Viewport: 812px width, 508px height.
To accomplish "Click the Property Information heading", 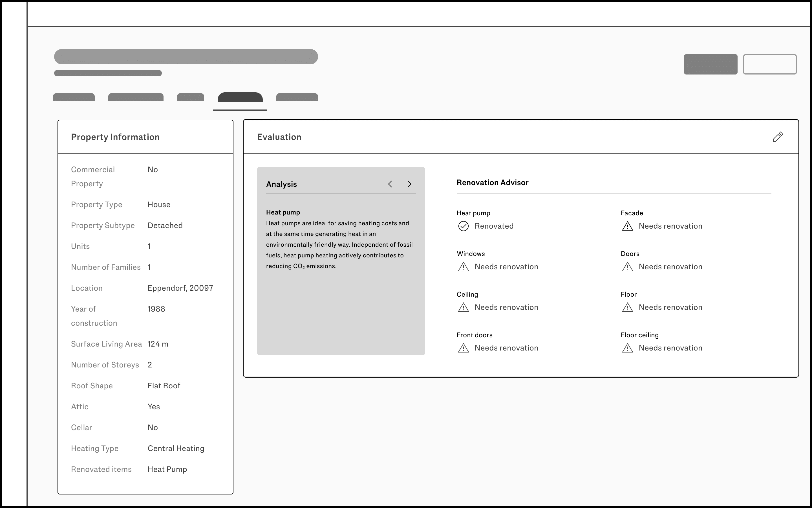I will [x=115, y=137].
